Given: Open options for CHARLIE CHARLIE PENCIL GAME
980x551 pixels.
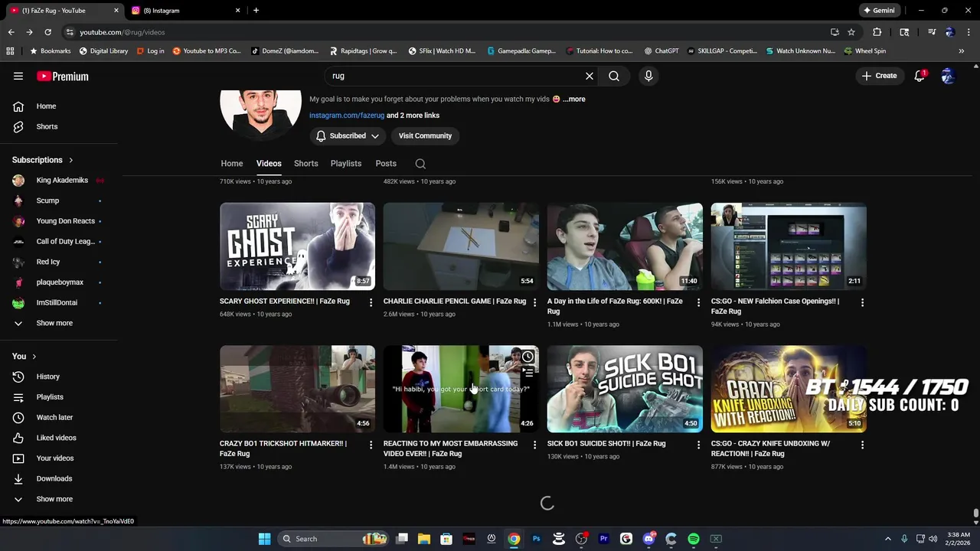Looking at the screenshot, I should pos(534,302).
